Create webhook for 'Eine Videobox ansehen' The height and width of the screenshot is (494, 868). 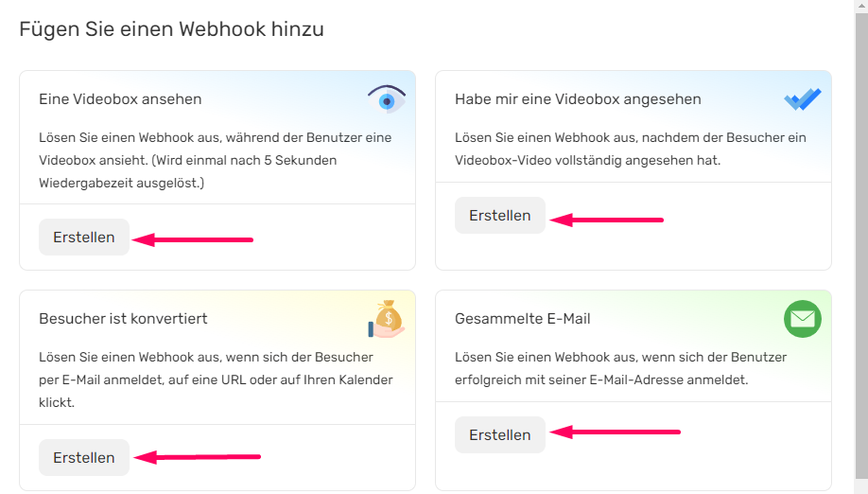point(84,237)
